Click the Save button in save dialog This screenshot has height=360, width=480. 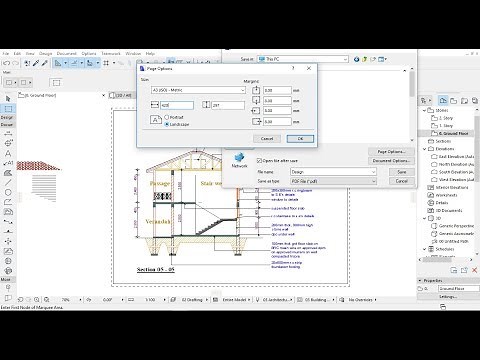402,172
